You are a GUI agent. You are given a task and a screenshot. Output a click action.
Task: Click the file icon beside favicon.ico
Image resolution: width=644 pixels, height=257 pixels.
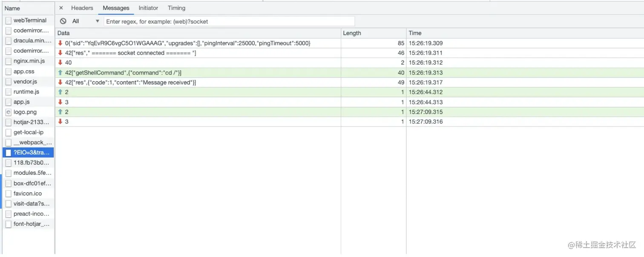(x=9, y=194)
